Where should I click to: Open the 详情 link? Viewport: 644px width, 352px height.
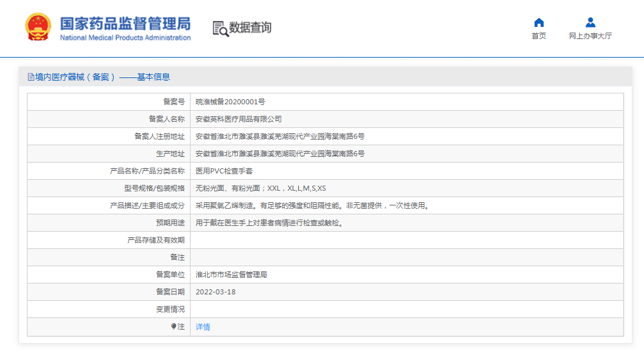click(203, 327)
